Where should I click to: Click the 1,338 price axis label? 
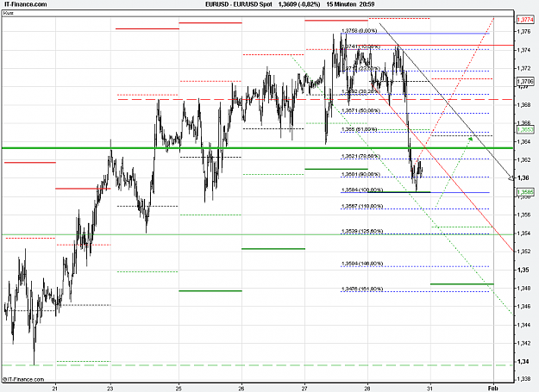tap(523, 379)
